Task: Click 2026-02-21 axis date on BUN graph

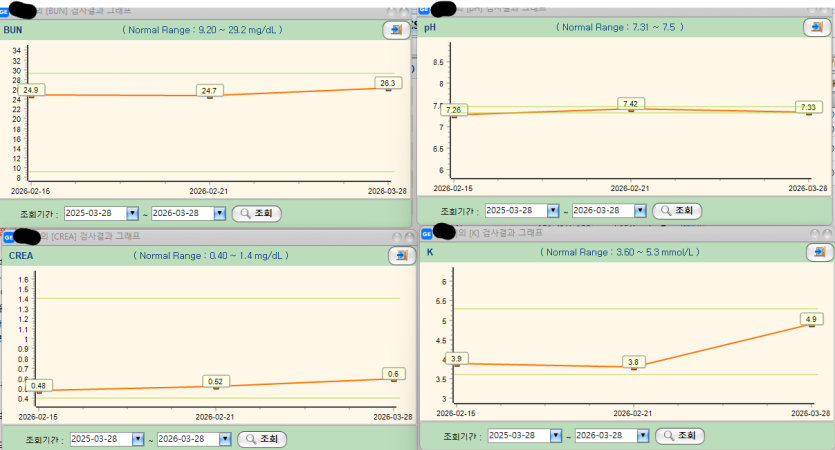Action: pos(208,191)
